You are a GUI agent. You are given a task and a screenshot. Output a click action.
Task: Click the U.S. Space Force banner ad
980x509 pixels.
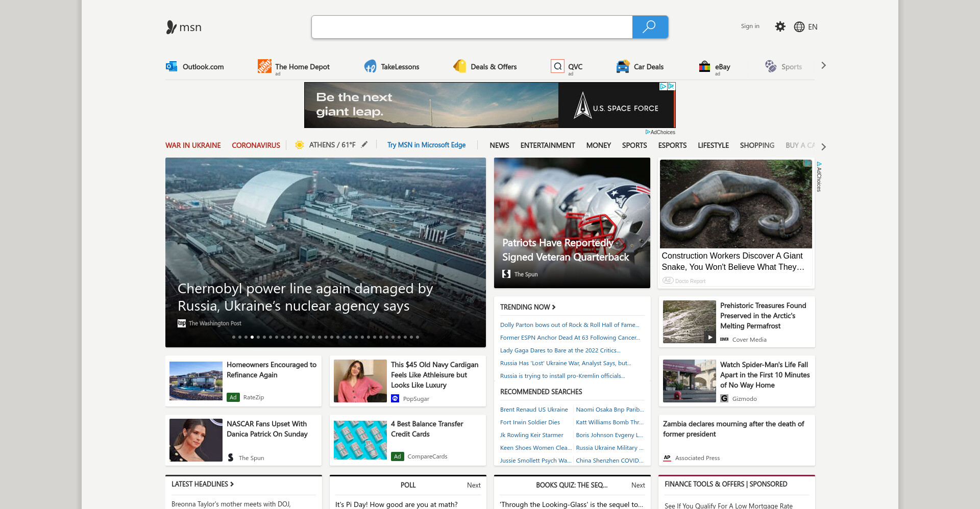[x=489, y=105]
